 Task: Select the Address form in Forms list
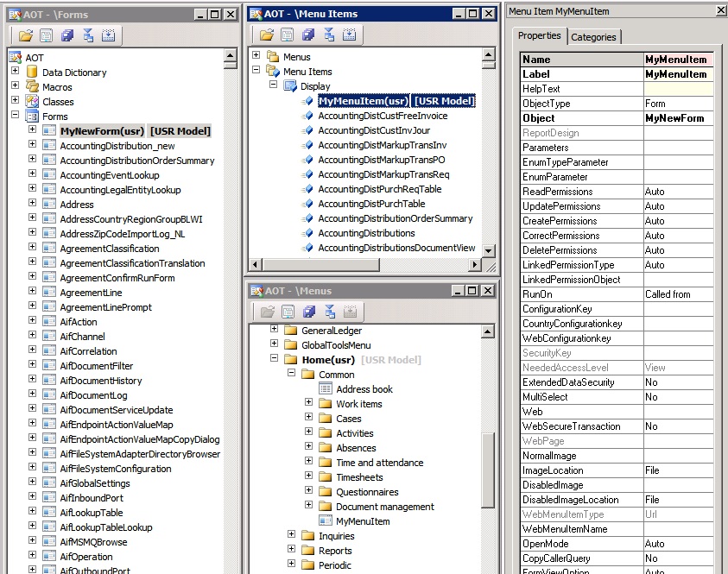point(77,205)
